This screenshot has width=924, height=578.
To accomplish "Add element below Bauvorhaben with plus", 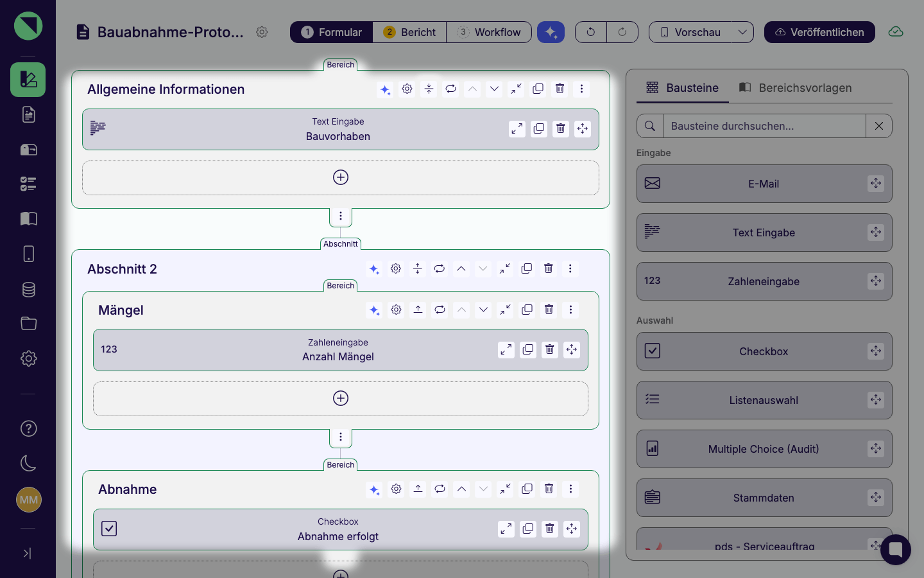I will (341, 177).
